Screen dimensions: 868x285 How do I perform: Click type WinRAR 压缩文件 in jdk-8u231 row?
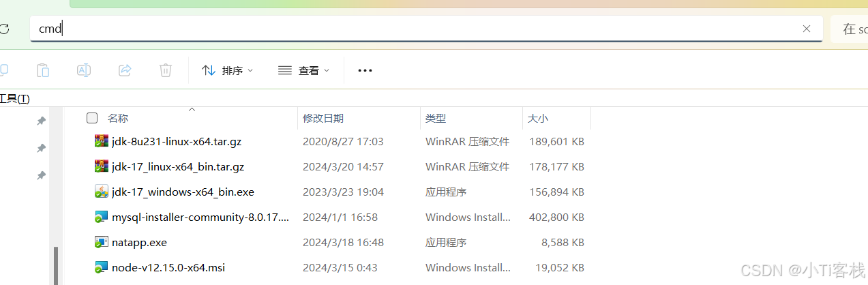[x=468, y=142]
